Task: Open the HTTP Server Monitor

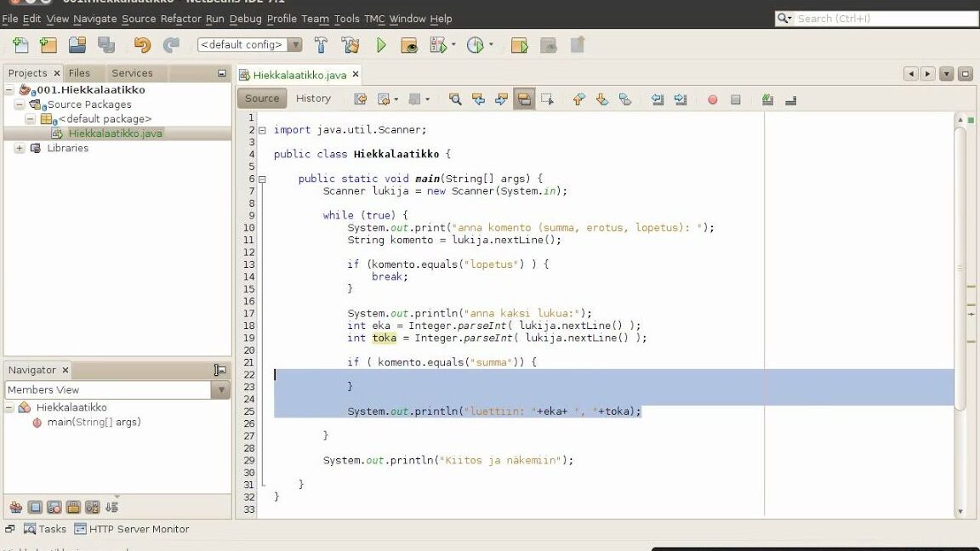Action: point(132,529)
